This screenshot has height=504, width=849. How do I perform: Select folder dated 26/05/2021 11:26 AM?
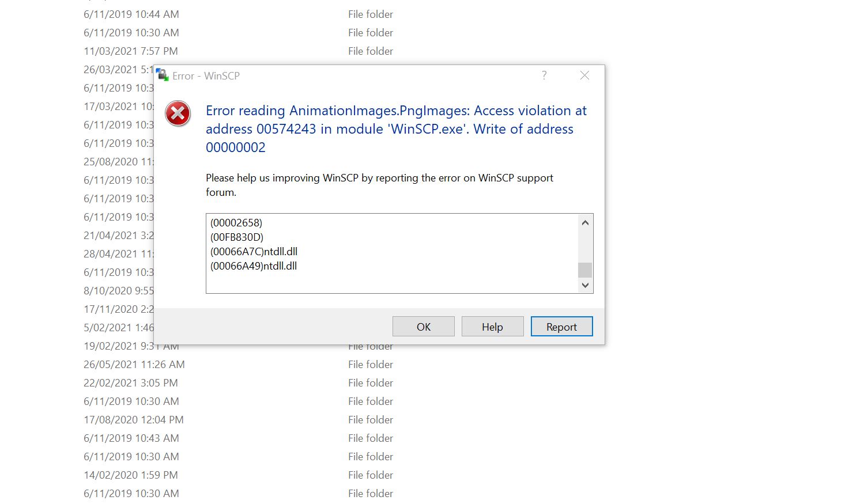tap(134, 365)
